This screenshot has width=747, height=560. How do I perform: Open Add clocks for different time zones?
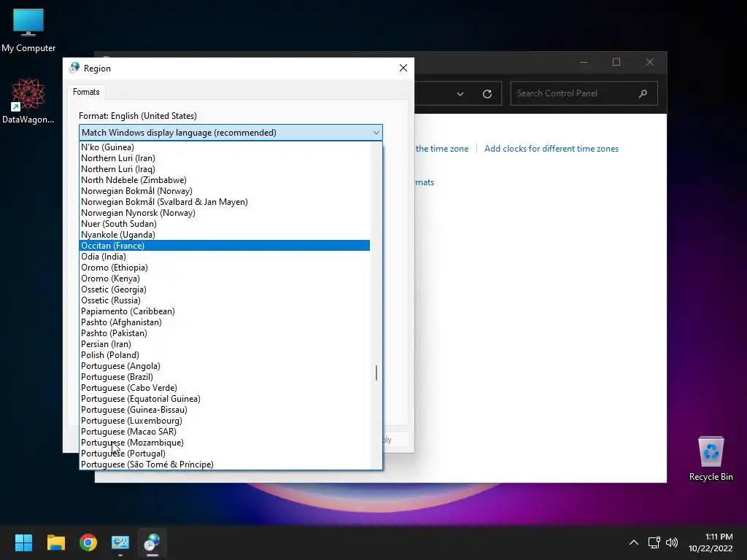click(x=551, y=149)
